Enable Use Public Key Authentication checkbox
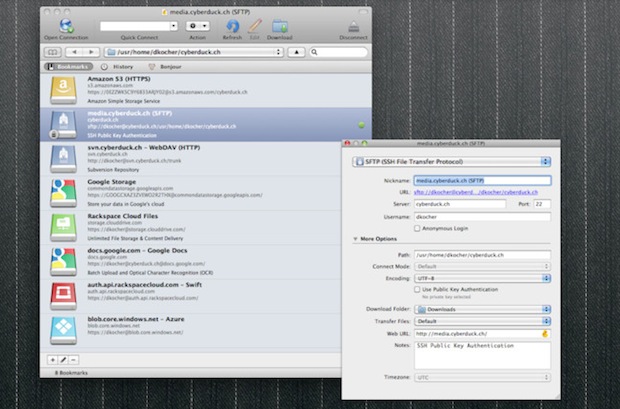The image size is (620, 409). [x=417, y=290]
